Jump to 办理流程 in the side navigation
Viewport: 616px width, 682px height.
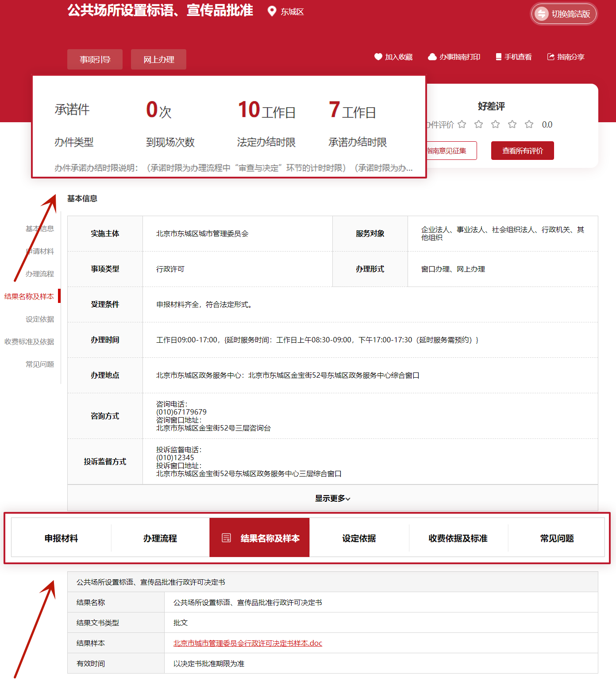coord(40,274)
